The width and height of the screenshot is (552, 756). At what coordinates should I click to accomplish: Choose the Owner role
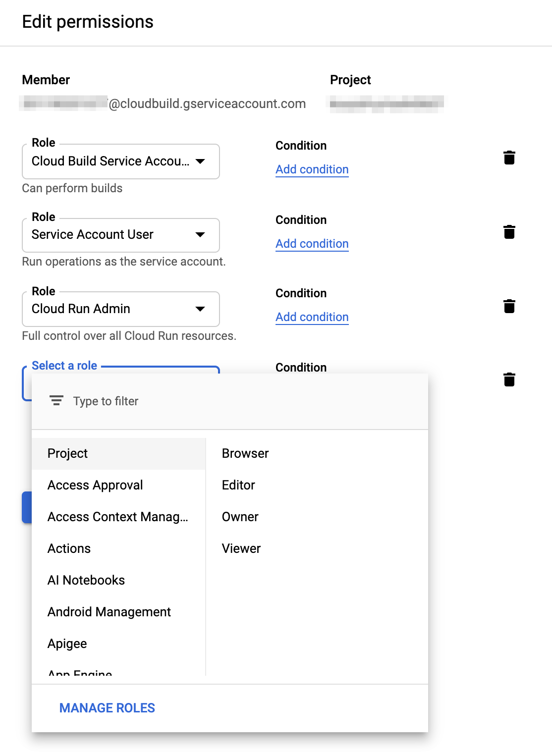pyautogui.click(x=317, y=517)
